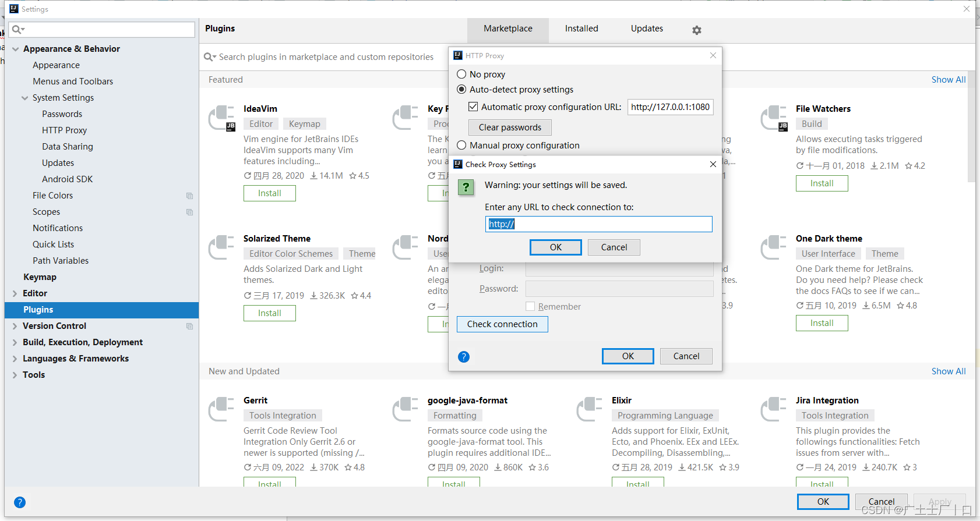This screenshot has height=521, width=980.
Task: Expand the Version Control node
Action: click(15, 326)
